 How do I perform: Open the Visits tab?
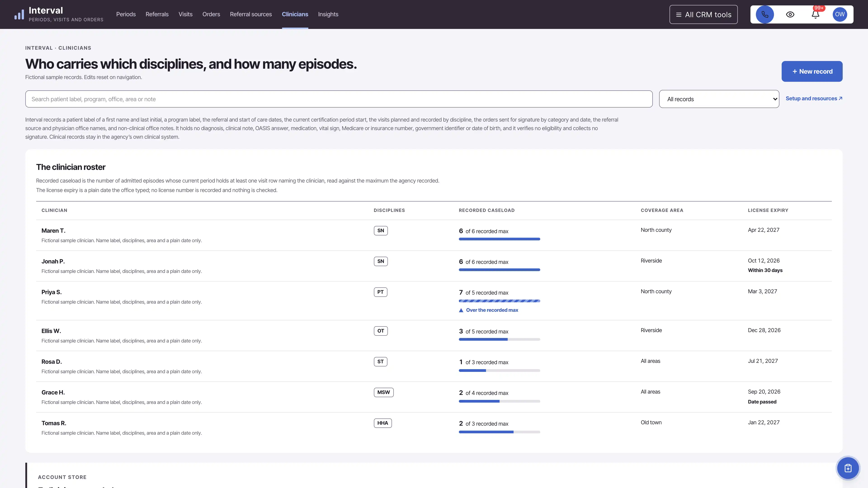[186, 14]
